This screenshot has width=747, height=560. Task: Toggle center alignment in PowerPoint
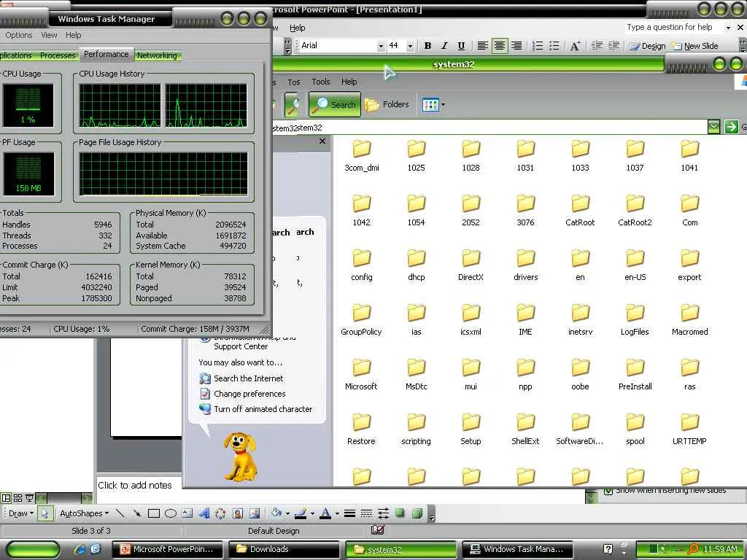coord(500,46)
